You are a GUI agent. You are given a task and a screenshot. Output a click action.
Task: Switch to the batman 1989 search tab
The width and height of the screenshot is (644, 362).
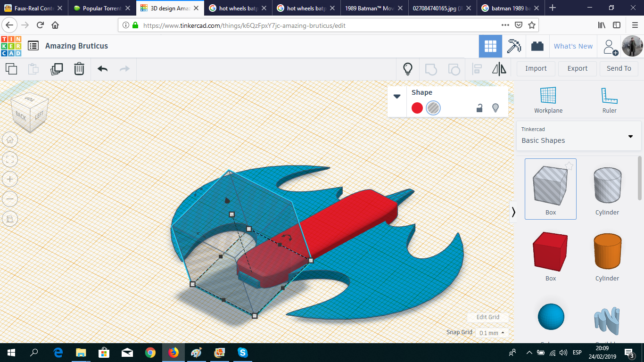coord(510,8)
